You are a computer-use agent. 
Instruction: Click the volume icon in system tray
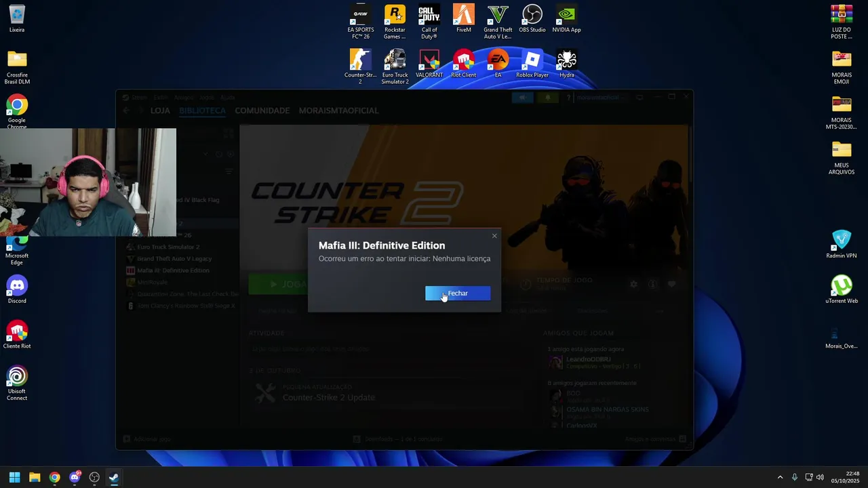(820, 477)
